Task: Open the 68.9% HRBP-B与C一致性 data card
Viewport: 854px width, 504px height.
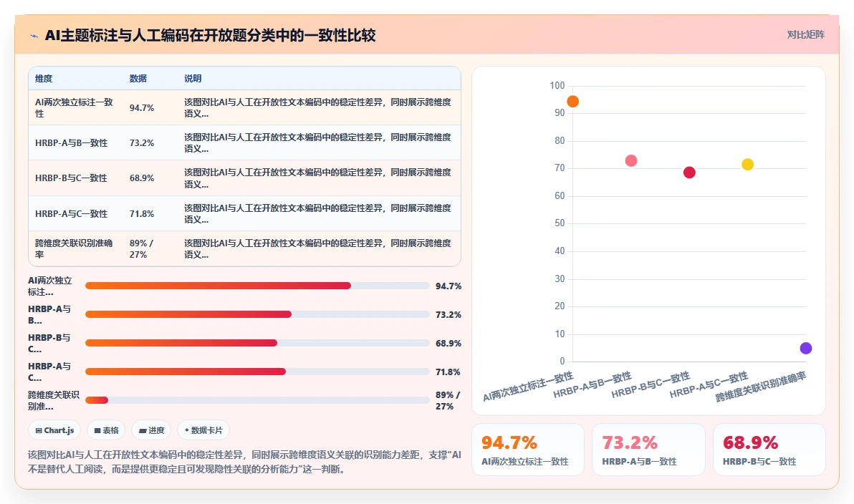Action: (x=769, y=450)
